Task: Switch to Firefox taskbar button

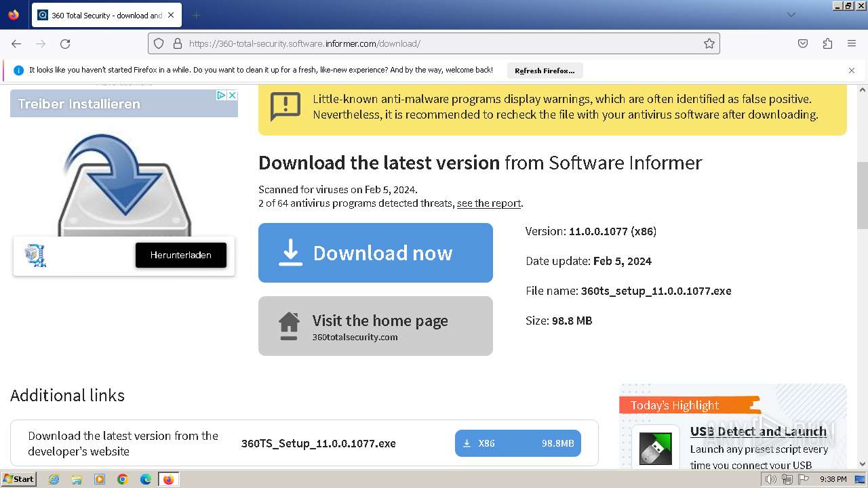Action: coord(168,479)
